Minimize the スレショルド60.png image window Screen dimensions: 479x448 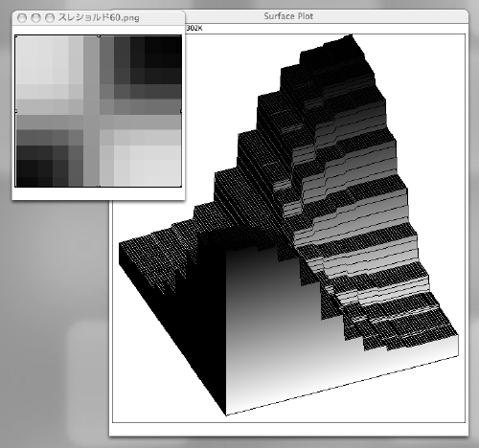[35, 18]
